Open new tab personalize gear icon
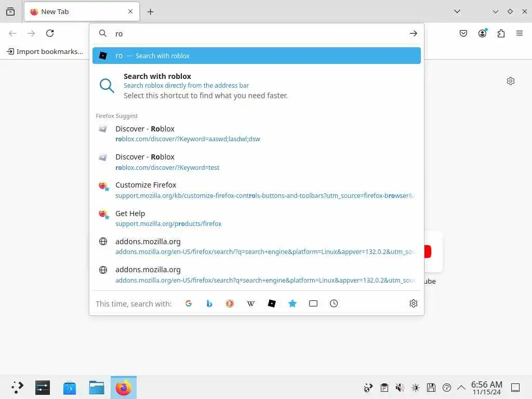The height and width of the screenshot is (399, 532). point(511,81)
